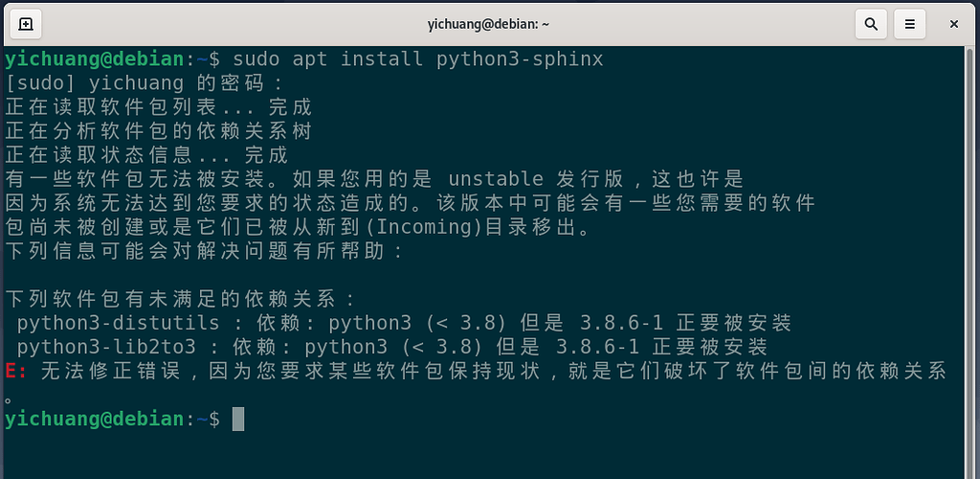Image resolution: width=980 pixels, height=479 pixels.
Task: Click the bottom yichuang@debian prompt
Action: point(94,419)
